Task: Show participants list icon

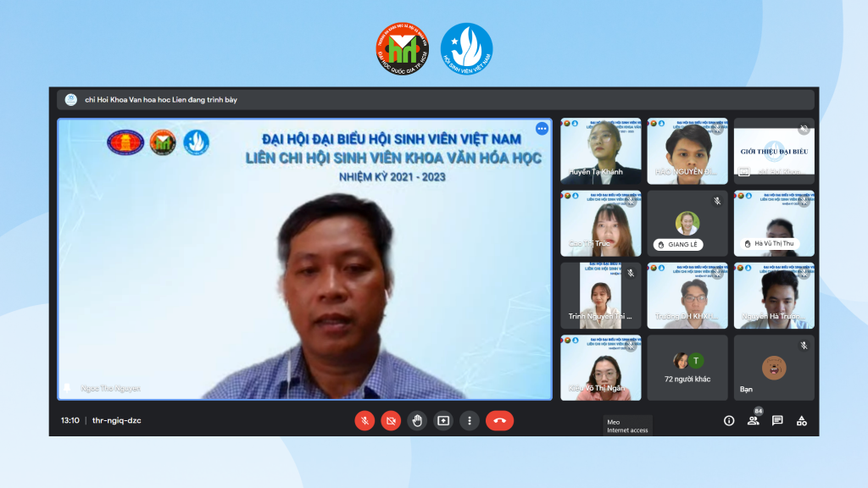Action: pos(753,420)
